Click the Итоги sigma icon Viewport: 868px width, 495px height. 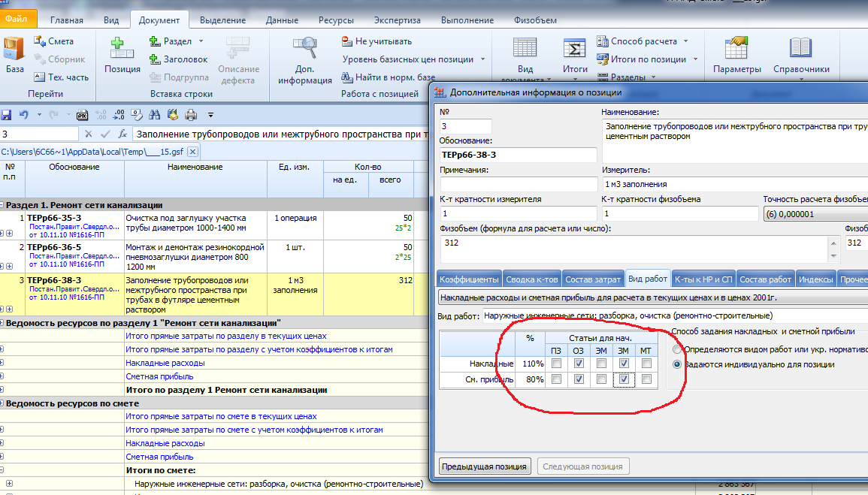click(x=575, y=50)
